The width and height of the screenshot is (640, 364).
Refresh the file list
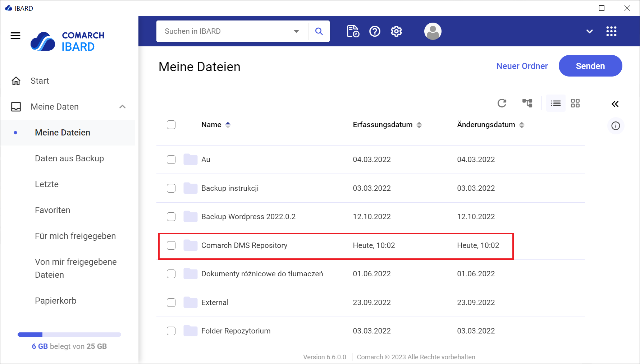[502, 103]
